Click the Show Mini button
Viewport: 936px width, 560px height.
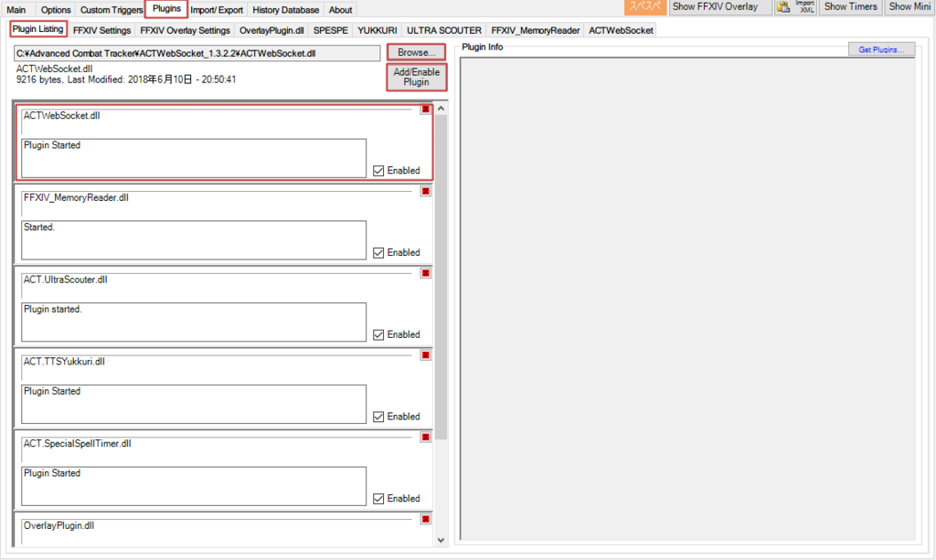[x=909, y=6]
